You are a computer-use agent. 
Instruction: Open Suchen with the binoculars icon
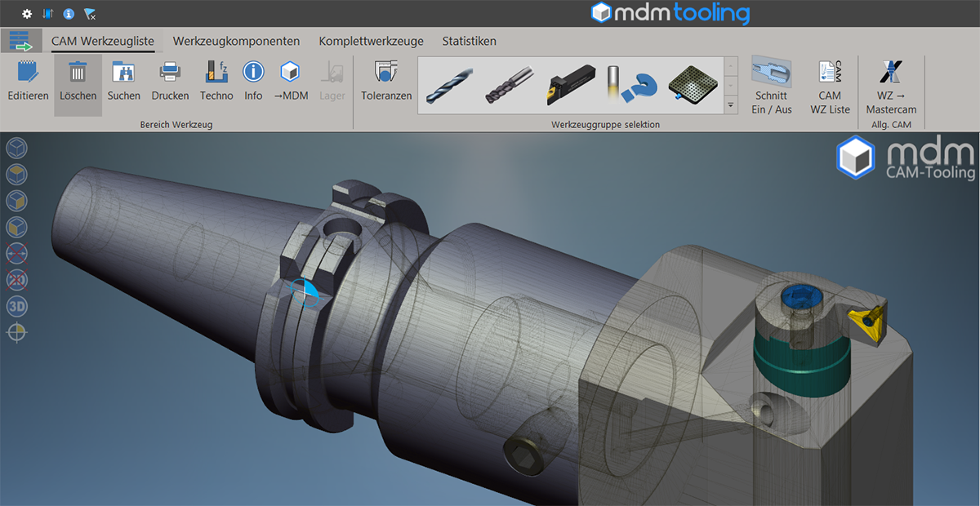click(x=123, y=73)
